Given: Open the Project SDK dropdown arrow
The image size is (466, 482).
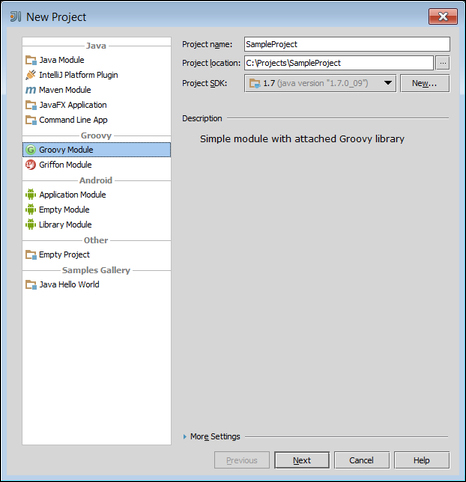Looking at the screenshot, I should [x=388, y=83].
